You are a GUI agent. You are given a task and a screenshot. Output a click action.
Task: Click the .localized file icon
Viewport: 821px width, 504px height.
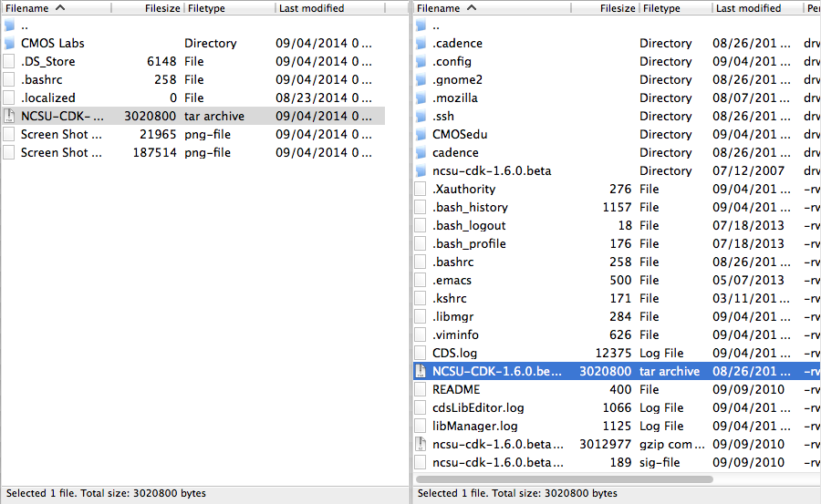coord(9,98)
